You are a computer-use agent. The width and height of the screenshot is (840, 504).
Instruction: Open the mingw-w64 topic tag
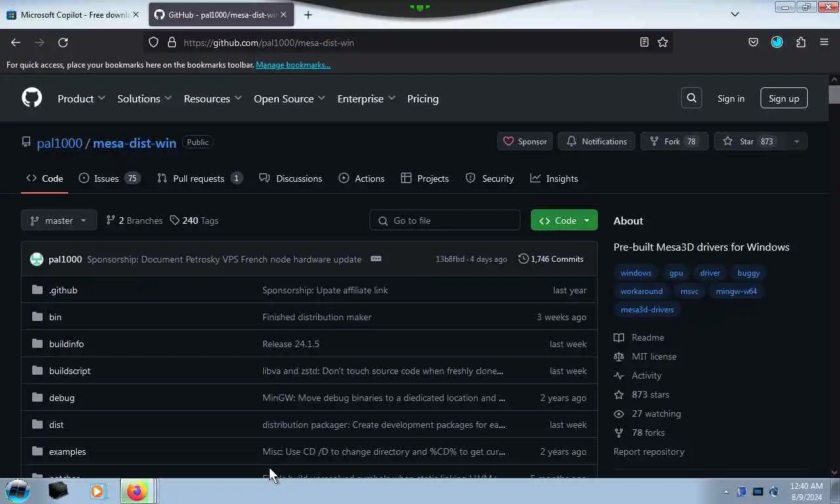pos(736,291)
